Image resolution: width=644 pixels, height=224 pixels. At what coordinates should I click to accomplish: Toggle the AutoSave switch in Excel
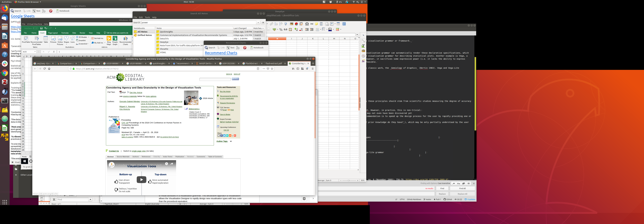click(x=35, y=28)
